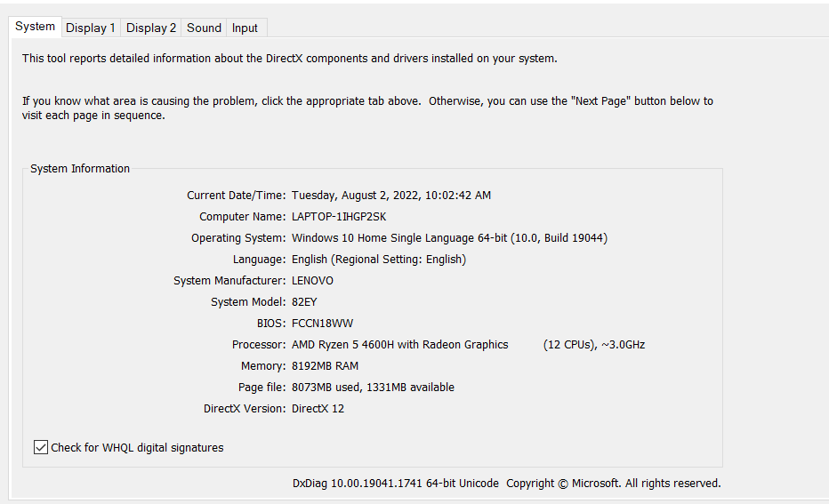829x504 pixels.
Task: Toggle Check for WHQL digital signatures checkbox
Action: click(x=41, y=448)
